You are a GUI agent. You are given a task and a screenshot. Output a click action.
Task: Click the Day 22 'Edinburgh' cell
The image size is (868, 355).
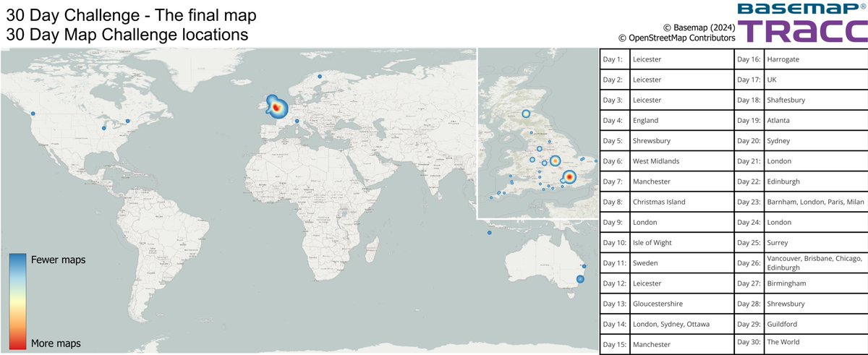click(815, 181)
